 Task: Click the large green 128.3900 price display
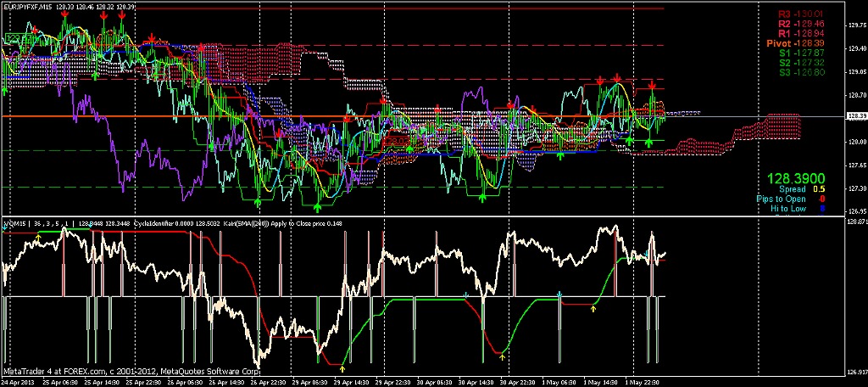click(x=796, y=178)
